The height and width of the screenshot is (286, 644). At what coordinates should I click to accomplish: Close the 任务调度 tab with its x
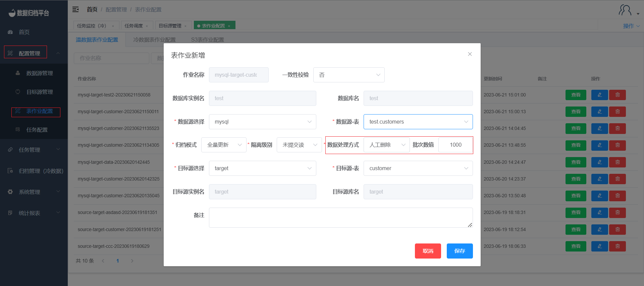147,26
